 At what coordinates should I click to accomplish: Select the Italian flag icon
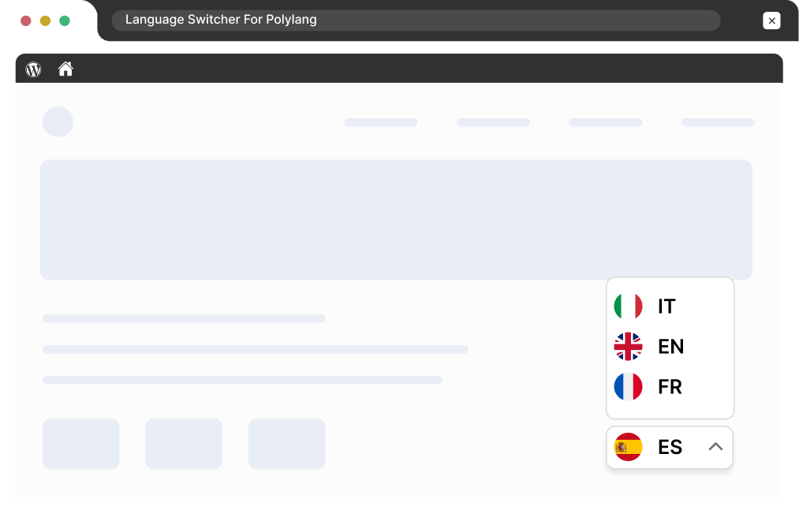[628, 306]
